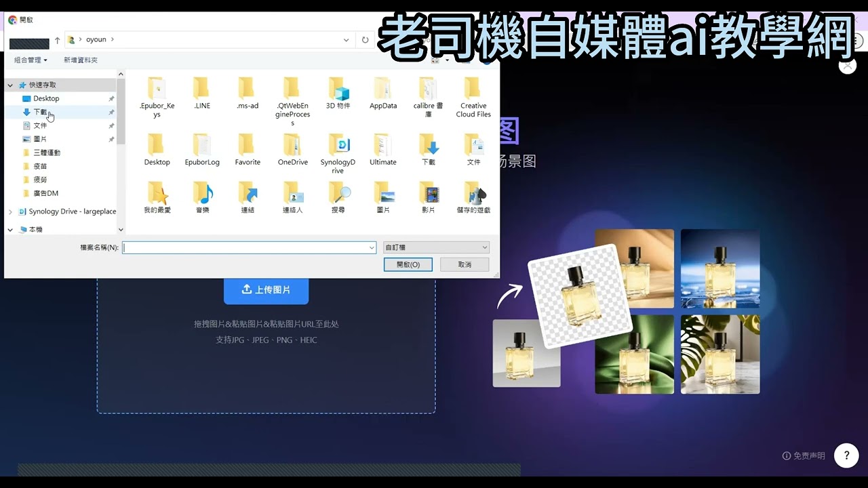Collapse the 快速存取 tree node

(x=10, y=85)
